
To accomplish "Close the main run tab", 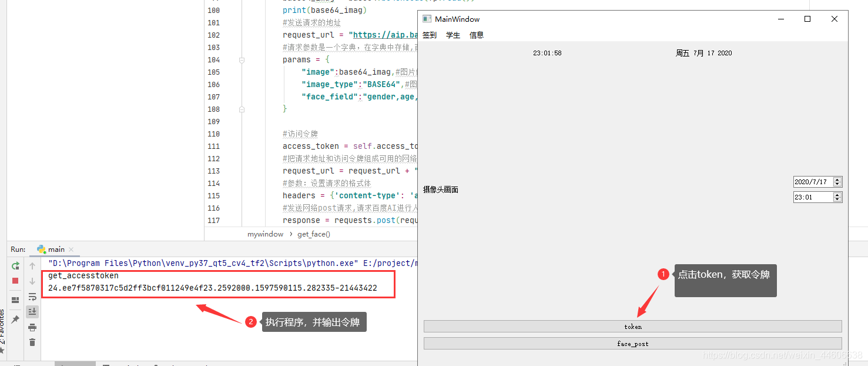I will 71,249.
